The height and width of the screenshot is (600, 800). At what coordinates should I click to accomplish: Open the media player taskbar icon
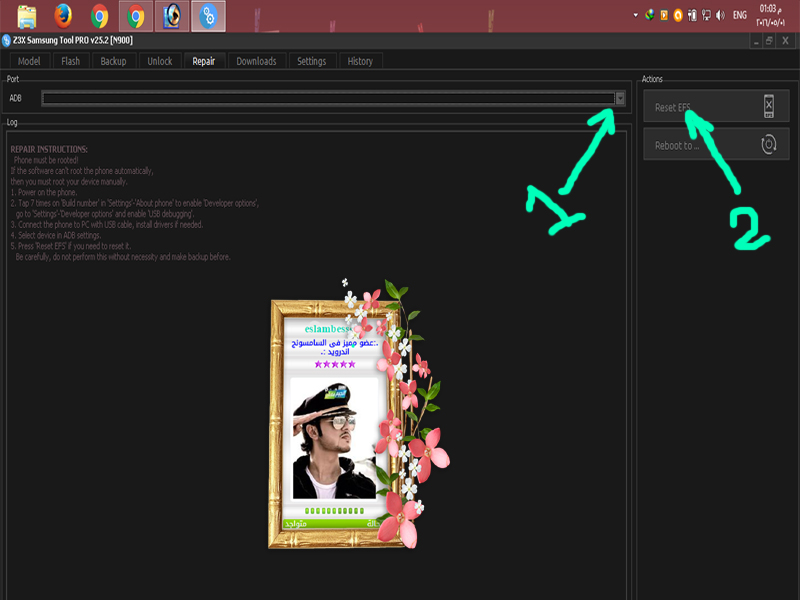[x=172, y=16]
